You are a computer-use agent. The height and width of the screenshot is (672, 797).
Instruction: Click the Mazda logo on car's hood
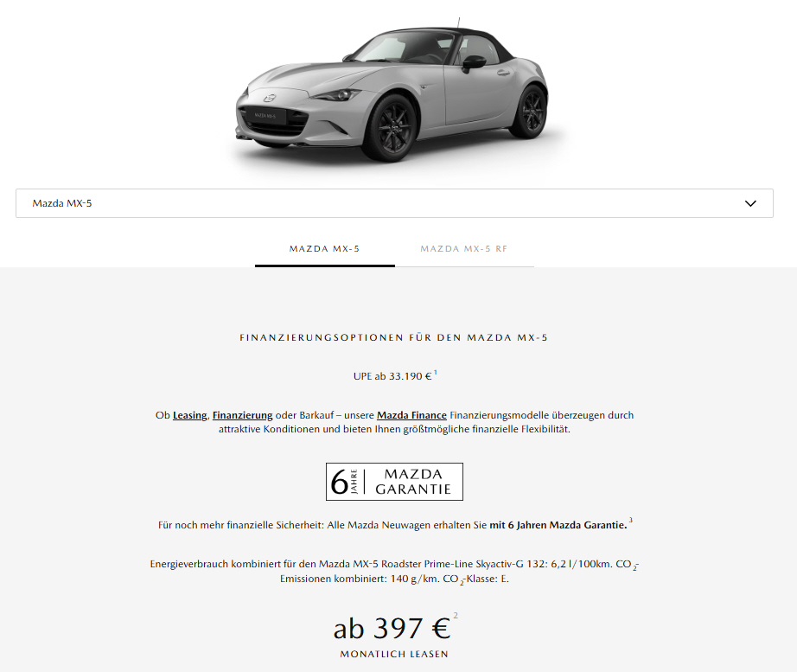click(x=268, y=98)
